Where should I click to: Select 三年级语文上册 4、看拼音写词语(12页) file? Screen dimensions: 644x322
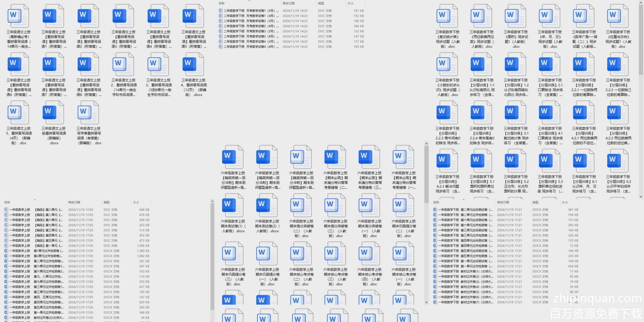pyautogui.click(x=194, y=64)
